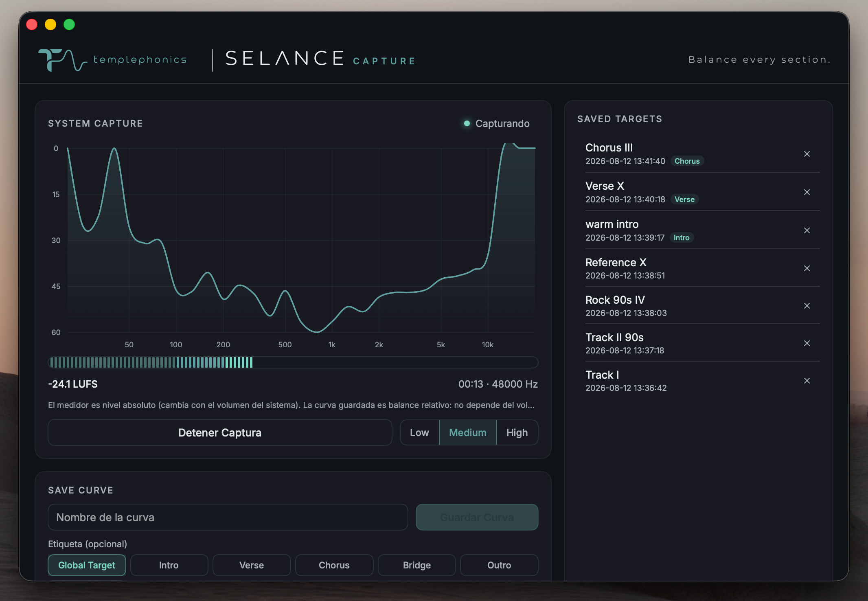The width and height of the screenshot is (868, 601).
Task: Click the 2026-08-12 13:36:42 timestamp
Action: 626,388
